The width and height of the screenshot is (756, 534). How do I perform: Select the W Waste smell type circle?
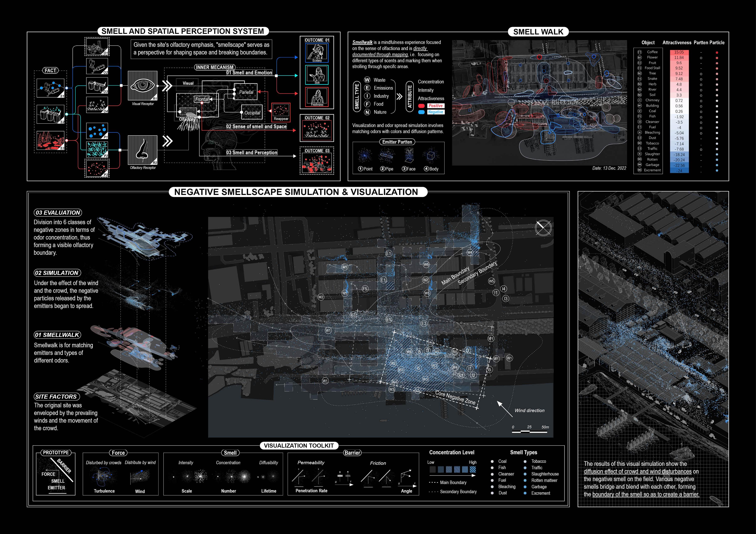click(x=367, y=80)
